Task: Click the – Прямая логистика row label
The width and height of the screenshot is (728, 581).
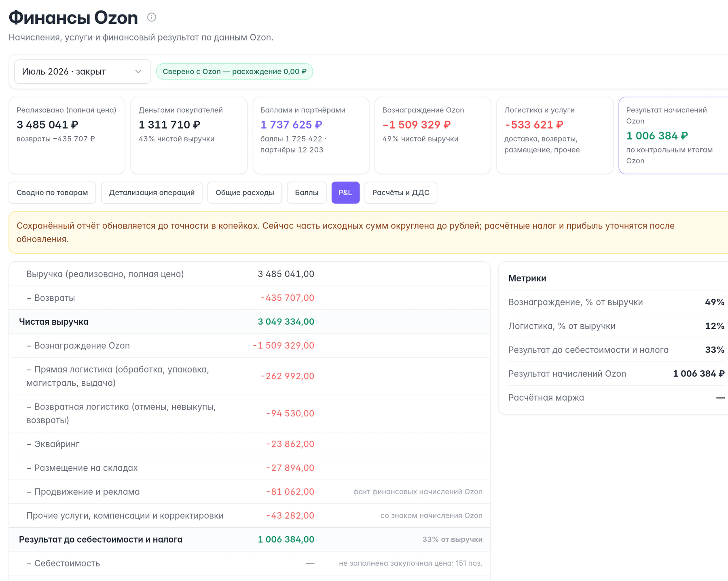Action: pyautogui.click(x=118, y=376)
